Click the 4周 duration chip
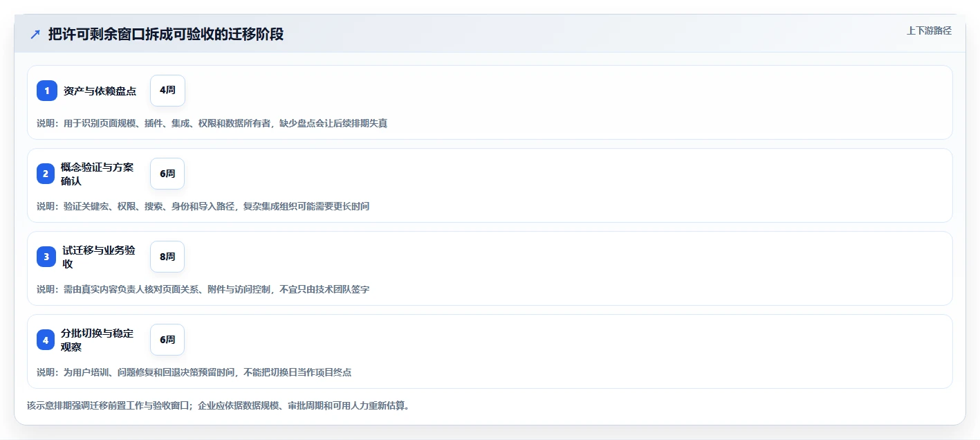980x440 pixels. point(167,91)
